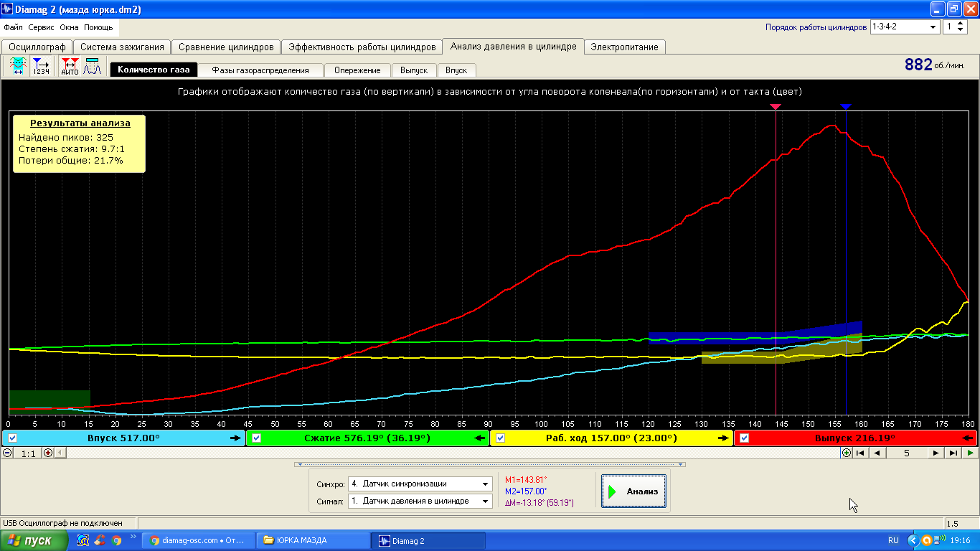Open the Сервис menu

click(42, 27)
